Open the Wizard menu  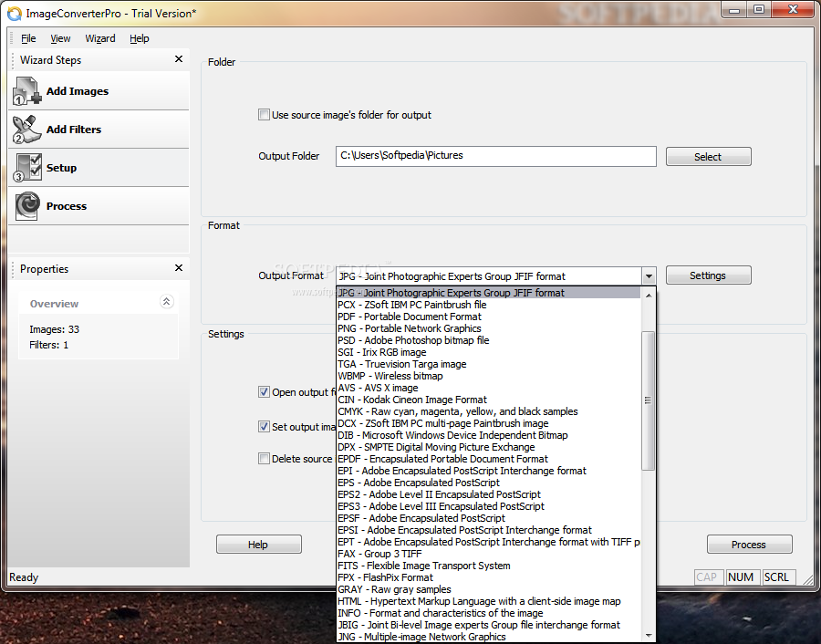(x=100, y=38)
